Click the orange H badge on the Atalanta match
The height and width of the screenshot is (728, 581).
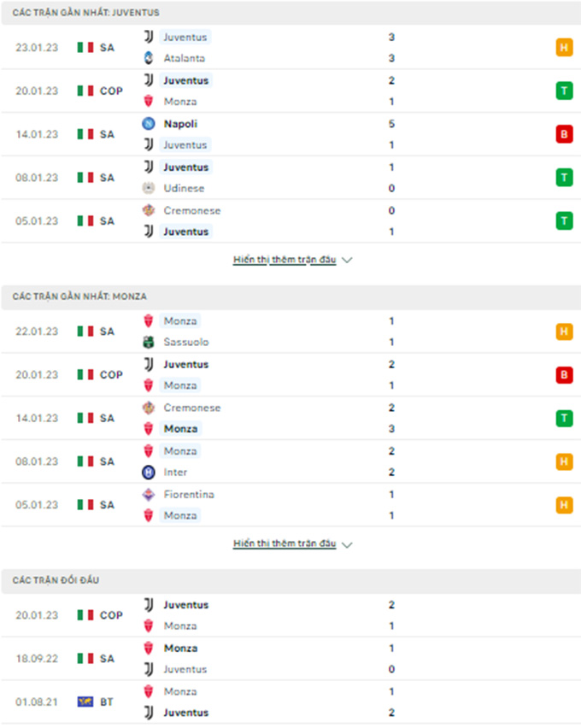click(x=563, y=48)
